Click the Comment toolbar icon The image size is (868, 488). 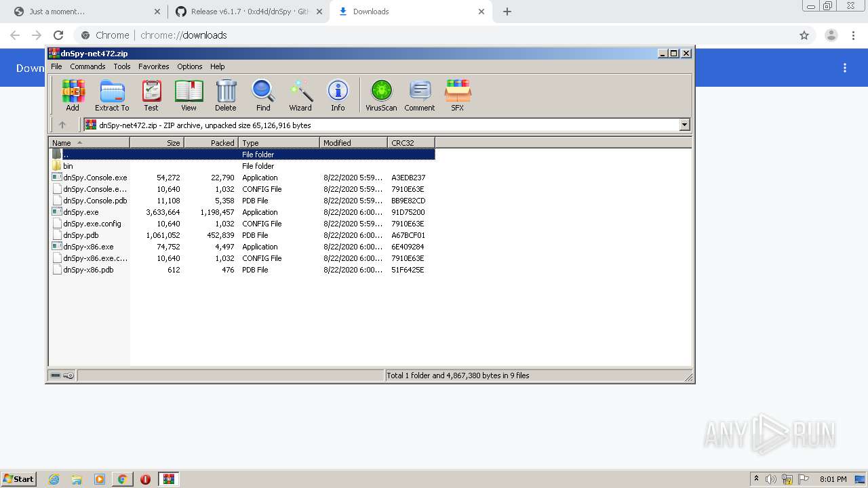coord(420,95)
